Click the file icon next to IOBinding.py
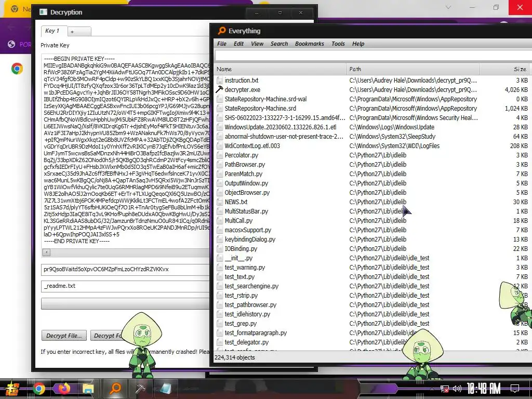This screenshot has width=532, height=399. (x=220, y=249)
